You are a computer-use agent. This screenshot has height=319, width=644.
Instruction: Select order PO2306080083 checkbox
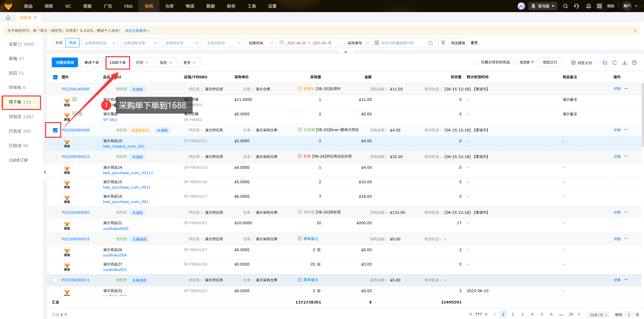tap(55, 213)
